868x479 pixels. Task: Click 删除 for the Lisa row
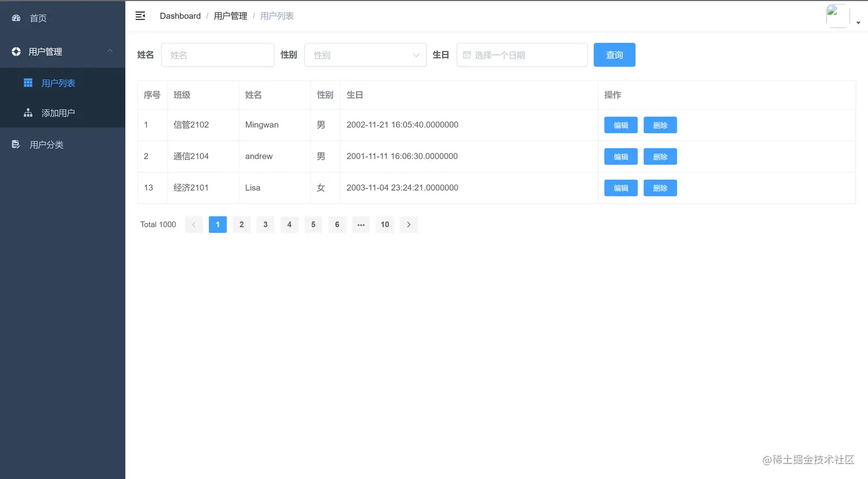[x=660, y=188]
